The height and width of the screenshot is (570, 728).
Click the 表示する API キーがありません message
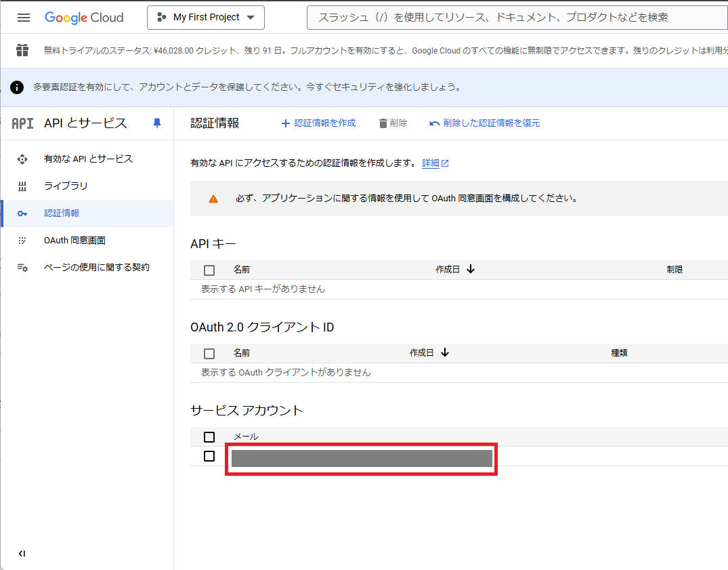tap(263, 289)
